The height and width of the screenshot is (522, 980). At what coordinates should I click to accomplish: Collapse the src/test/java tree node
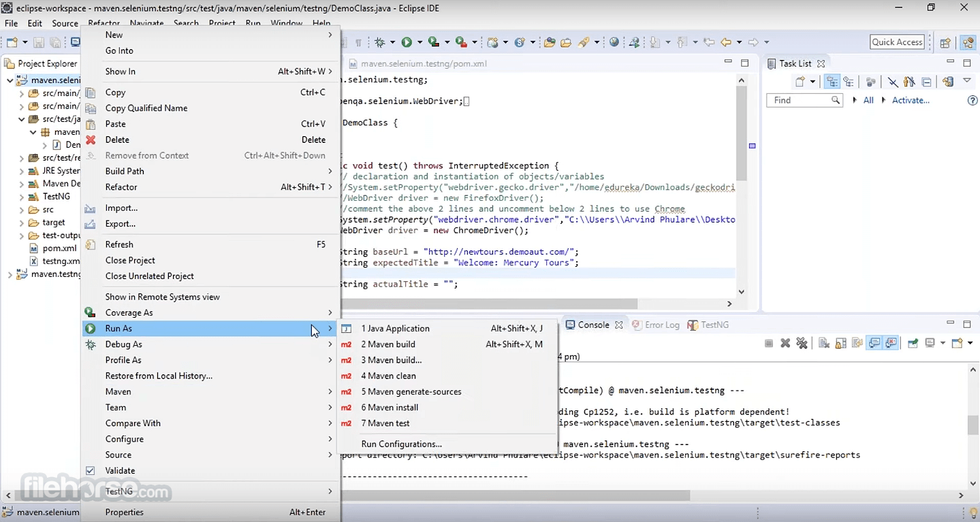pos(22,119)
